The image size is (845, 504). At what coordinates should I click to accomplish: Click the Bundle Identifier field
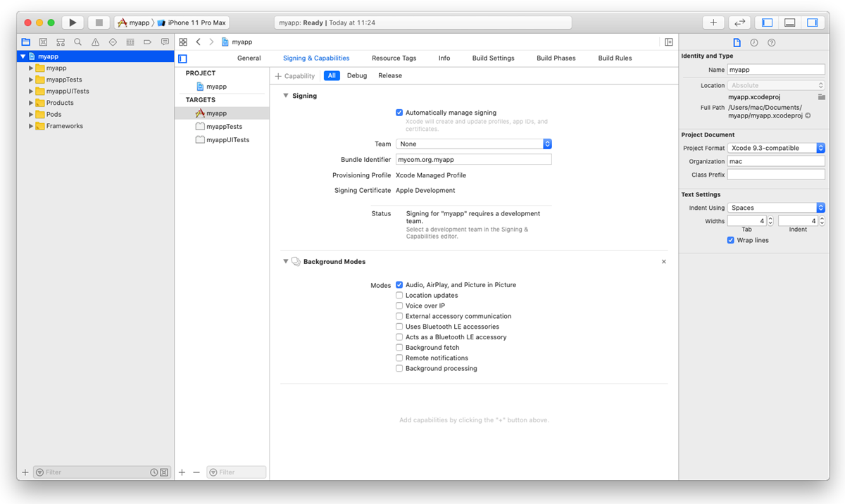(473, 160)
